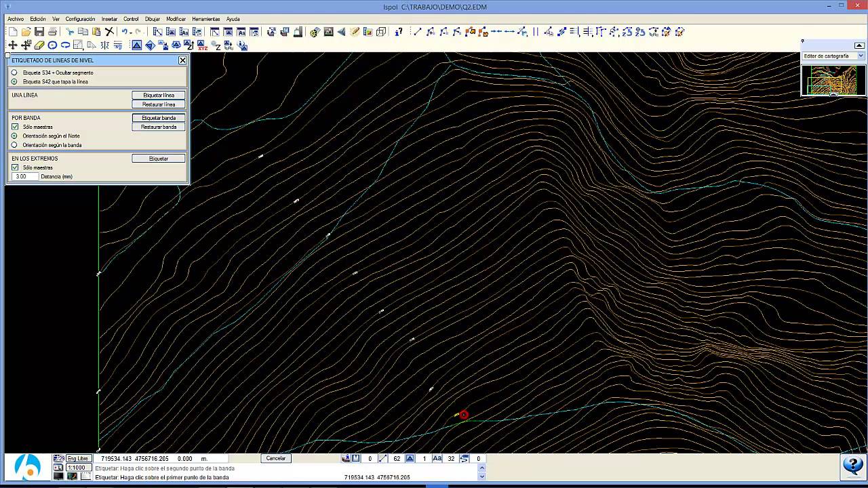Open the Dibujar menu

[x=153, y=19]
